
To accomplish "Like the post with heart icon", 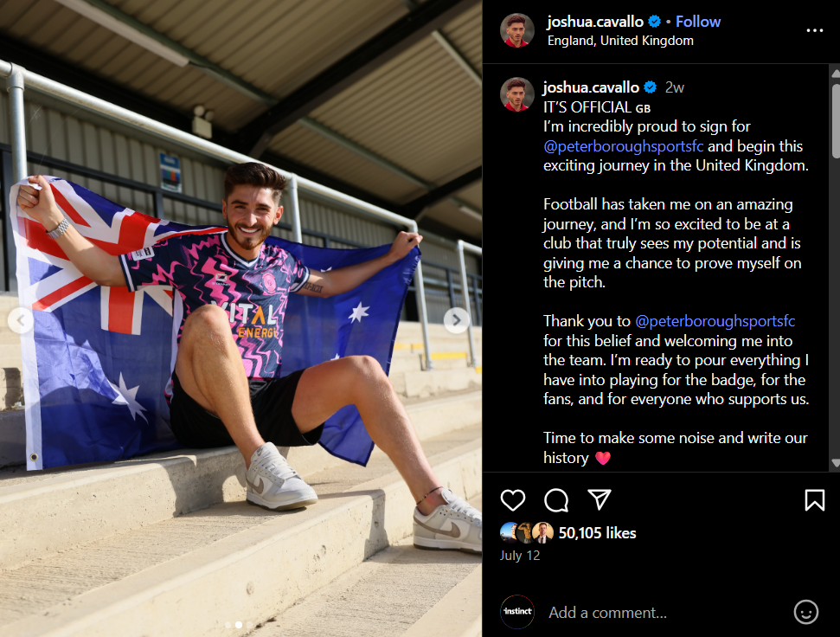I will pyautogui.click(x=513, y=500).
